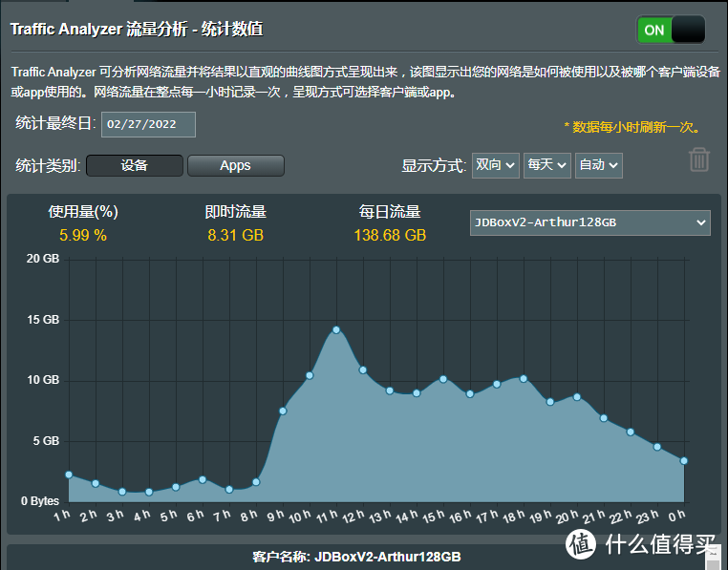Switch to the Apps category tab

tap(235, 165)
